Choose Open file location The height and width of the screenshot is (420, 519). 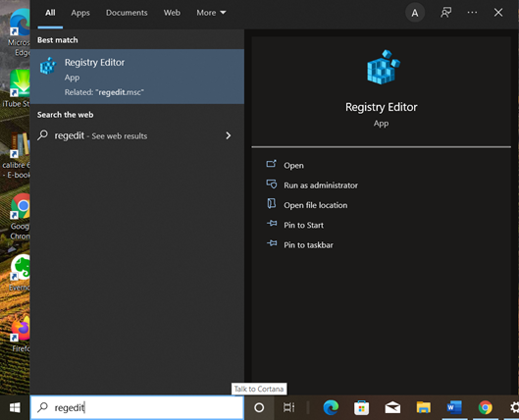point(316,205)
